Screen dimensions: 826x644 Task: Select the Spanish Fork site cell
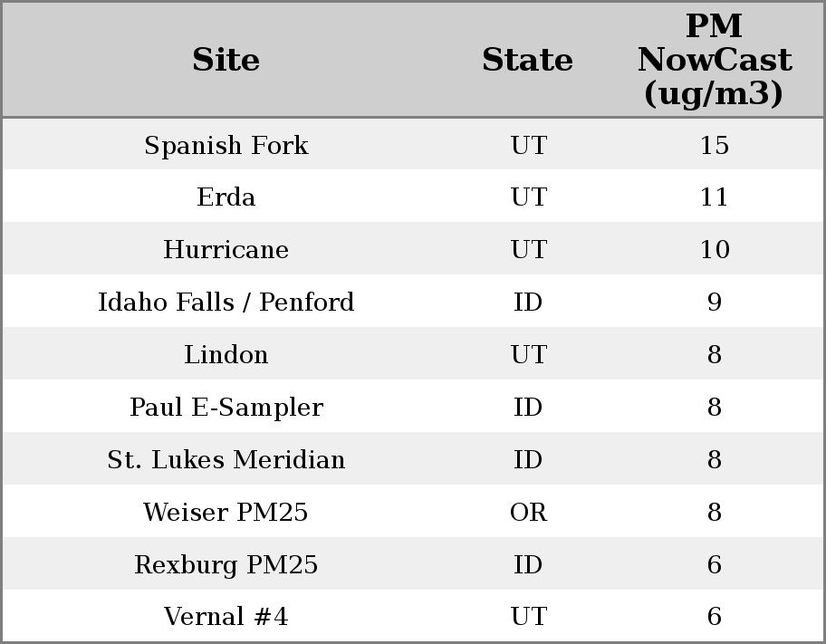226,145
